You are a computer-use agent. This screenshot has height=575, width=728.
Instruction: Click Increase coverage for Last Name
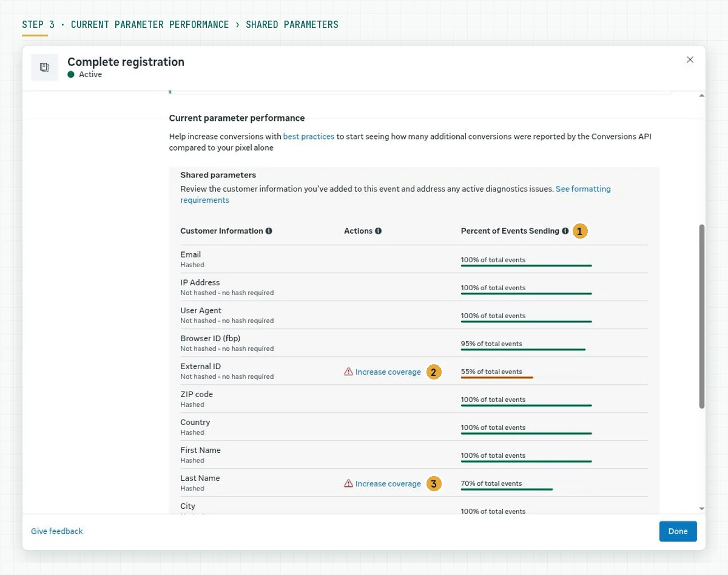388,484
